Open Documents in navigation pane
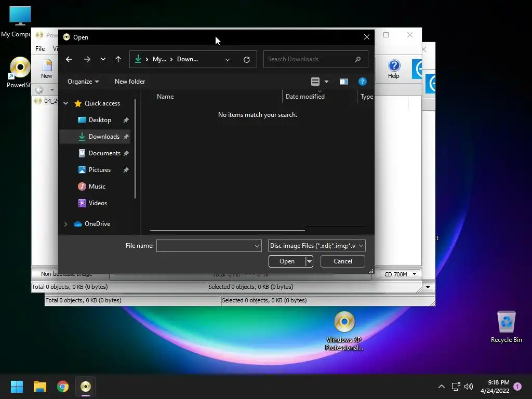This screenshot has width=532, height=399. tap(104, 153)
